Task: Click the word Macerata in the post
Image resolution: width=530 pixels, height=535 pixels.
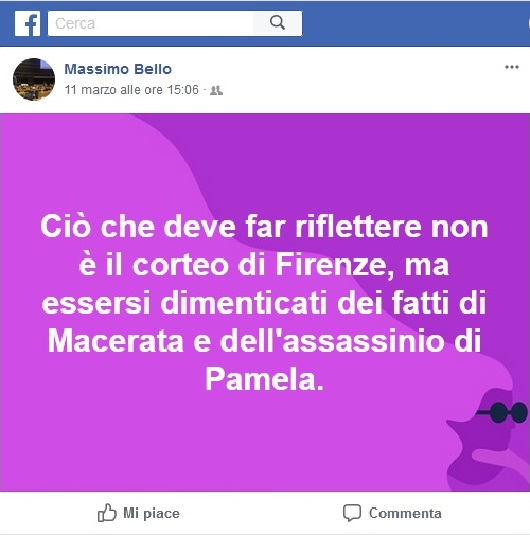Action: pos(115,341)
